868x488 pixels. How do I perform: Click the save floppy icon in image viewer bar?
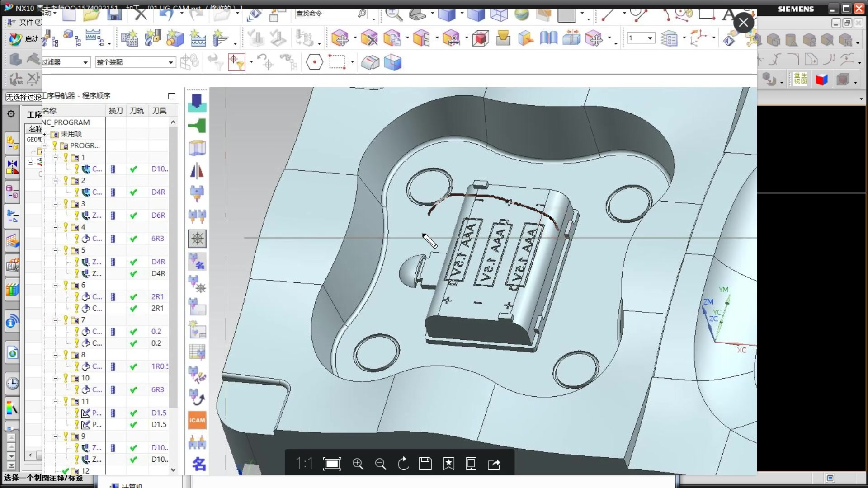point(425,464)
